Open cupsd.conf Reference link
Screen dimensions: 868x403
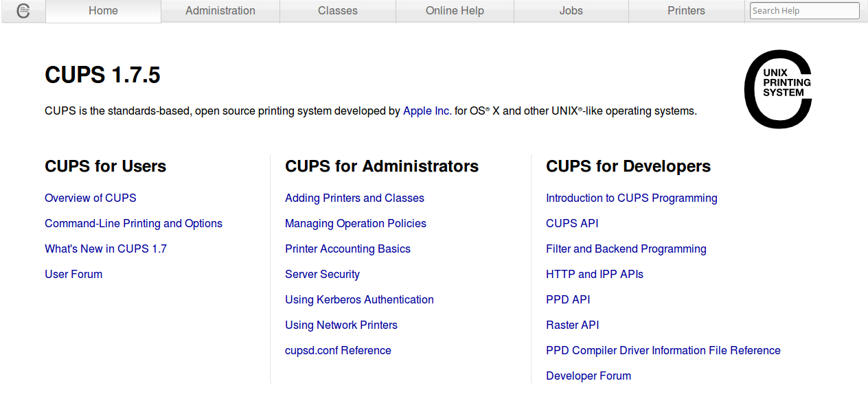pos(338,350)
